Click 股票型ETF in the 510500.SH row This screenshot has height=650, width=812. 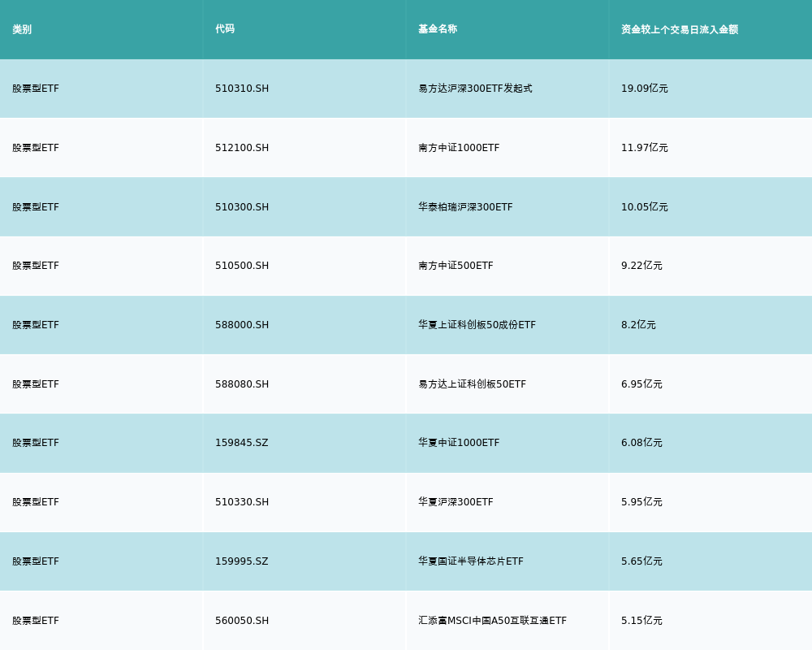[36, 266]
